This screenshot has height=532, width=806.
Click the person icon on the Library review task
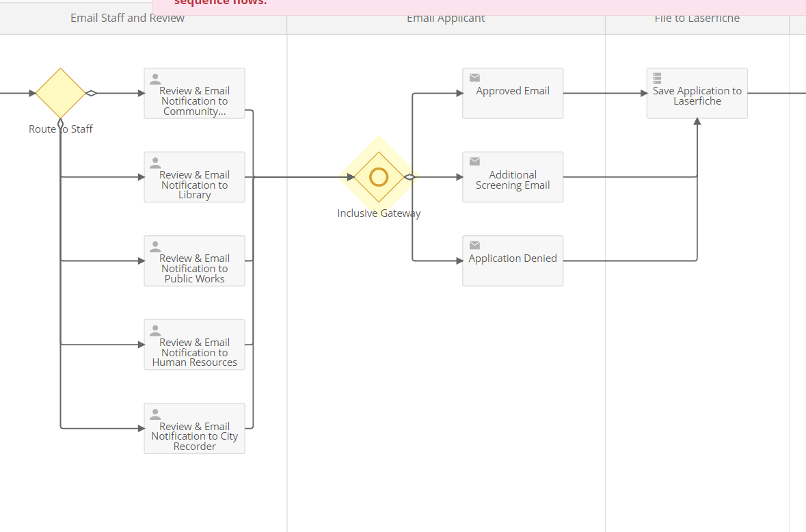[155, 163]
